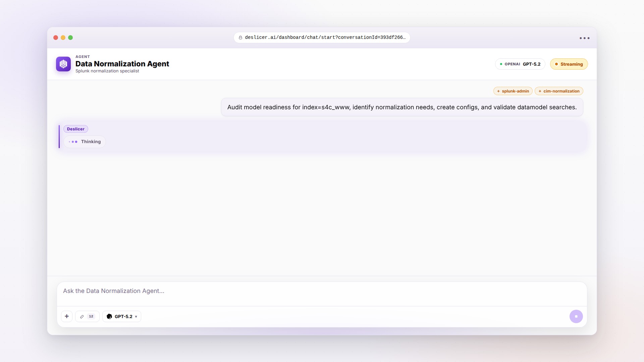Screen dimensions: 644x362
Task: Click the Thinking indicator pill
Action: [85, 142]
